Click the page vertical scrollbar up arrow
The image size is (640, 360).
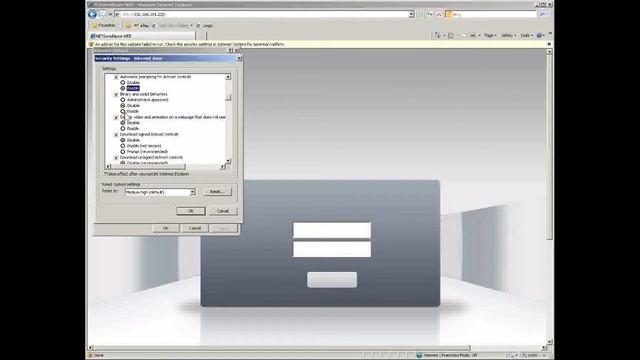pos(549,52)
